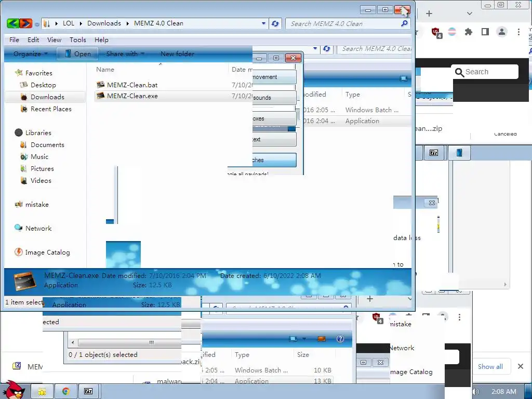Select Desktop in Favorites

pyautogui.click(x=43, y=85)
